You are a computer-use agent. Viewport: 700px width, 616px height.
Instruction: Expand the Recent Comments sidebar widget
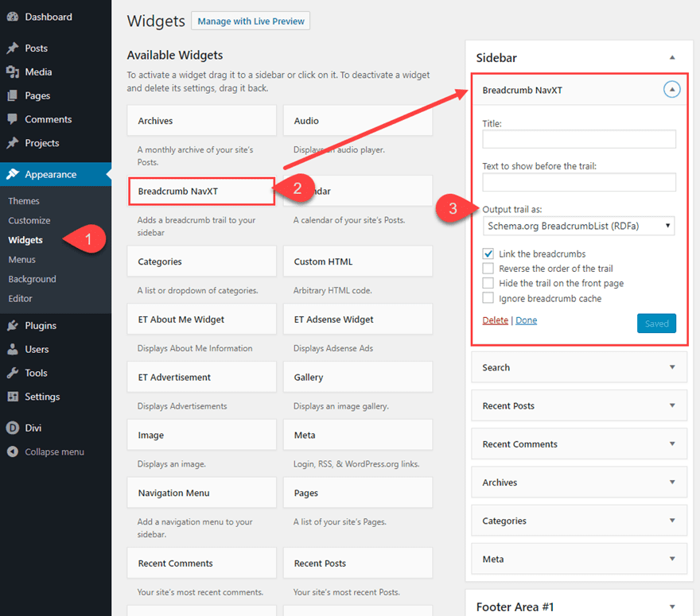[x=672, y=444]
